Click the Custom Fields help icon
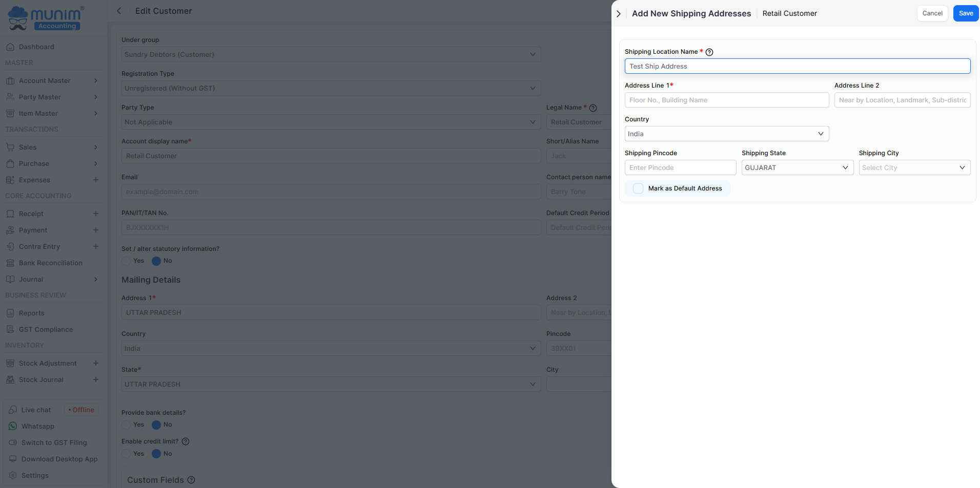The width and height of the screenshot is (980, 488). [191, 480]
